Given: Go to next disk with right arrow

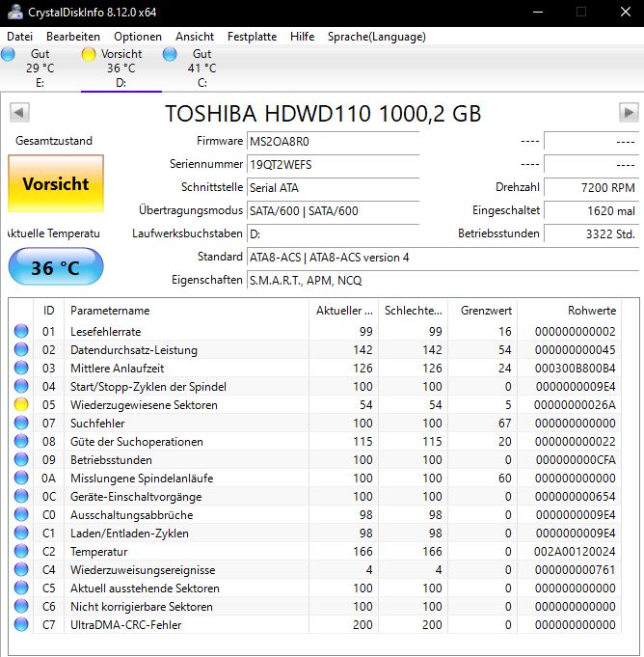Looking at the screenshot, I should [x=629, y=112].
